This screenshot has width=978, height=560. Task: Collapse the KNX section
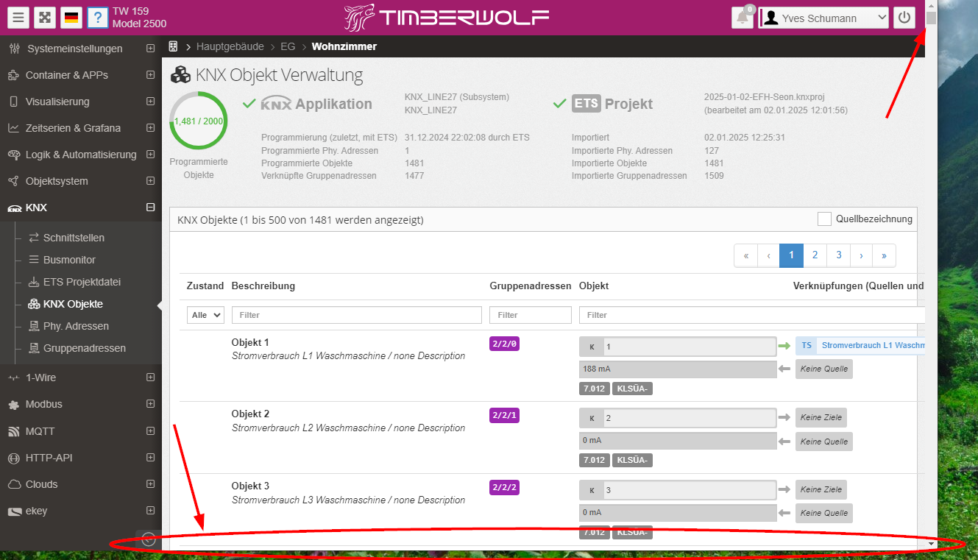(150, 208)
